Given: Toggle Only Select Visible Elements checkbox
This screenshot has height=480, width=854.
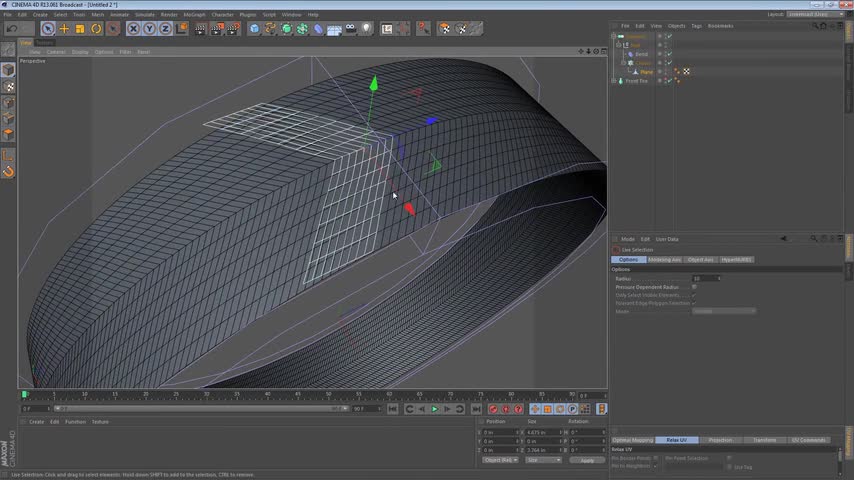Looking at the screenshot, I should pyautogui.click(x=694, y=295).
